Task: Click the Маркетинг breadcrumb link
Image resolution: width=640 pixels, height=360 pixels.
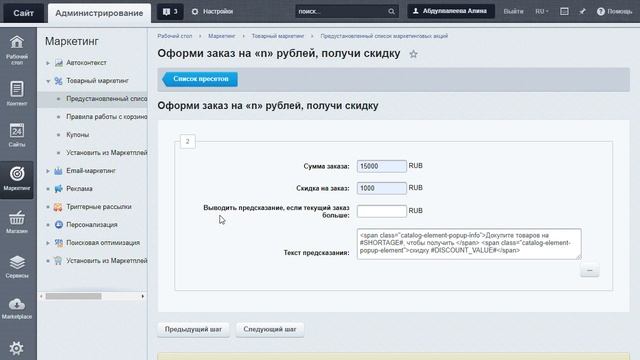Action: click(222, 36)
